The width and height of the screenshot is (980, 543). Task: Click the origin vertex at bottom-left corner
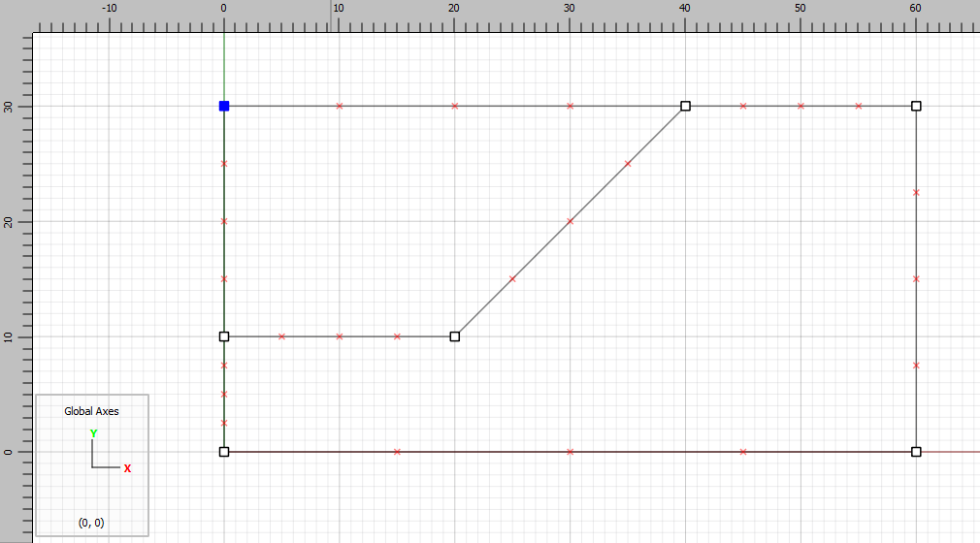pos(224,452)
